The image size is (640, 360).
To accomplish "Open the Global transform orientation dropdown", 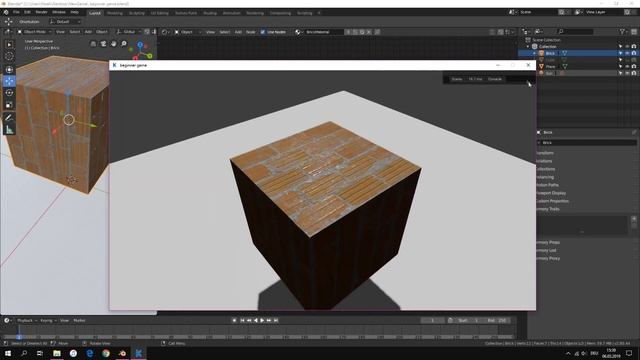I will click(128, 31).
